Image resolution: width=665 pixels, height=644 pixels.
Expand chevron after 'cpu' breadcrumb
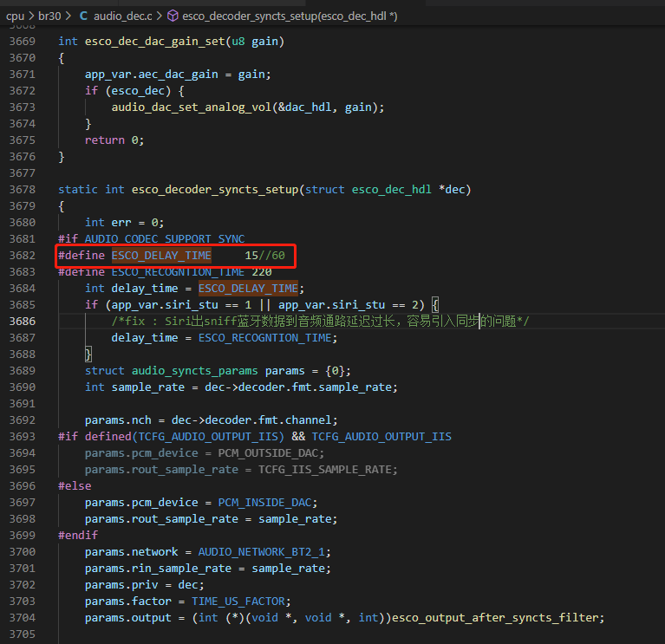tap(31, 16)
